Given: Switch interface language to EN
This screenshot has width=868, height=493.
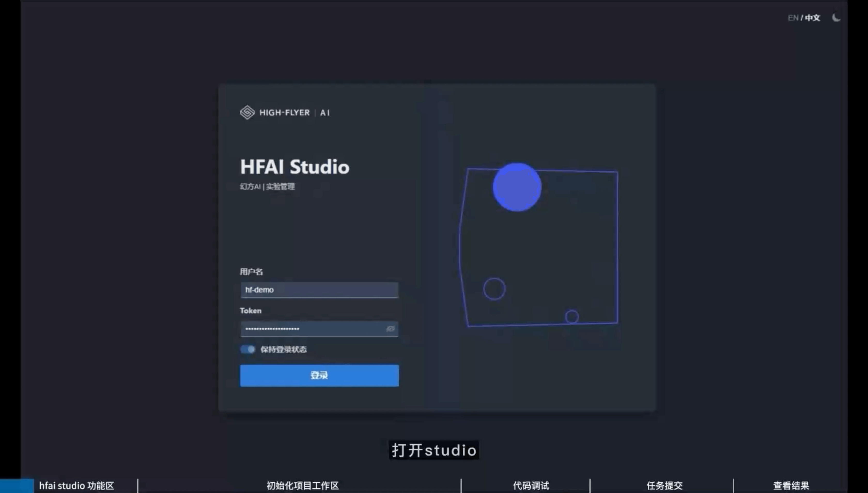Looking at the screenshot, I should pos(793,18).
